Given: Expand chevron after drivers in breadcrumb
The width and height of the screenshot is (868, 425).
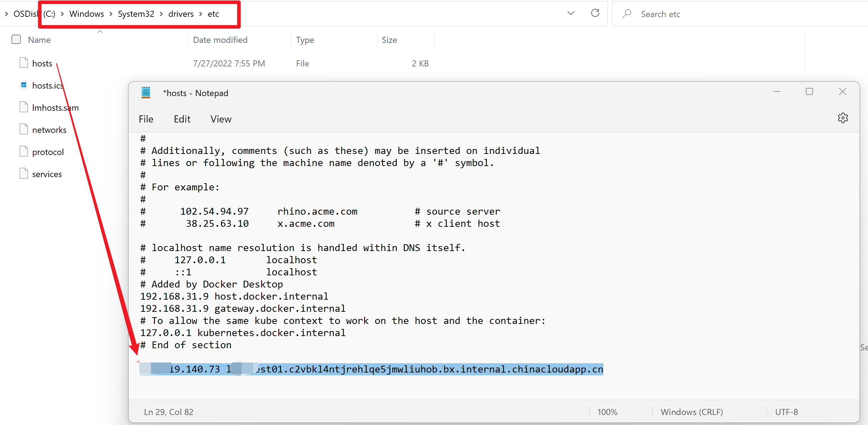Looking at the screenshot, I should pos(201,14).
